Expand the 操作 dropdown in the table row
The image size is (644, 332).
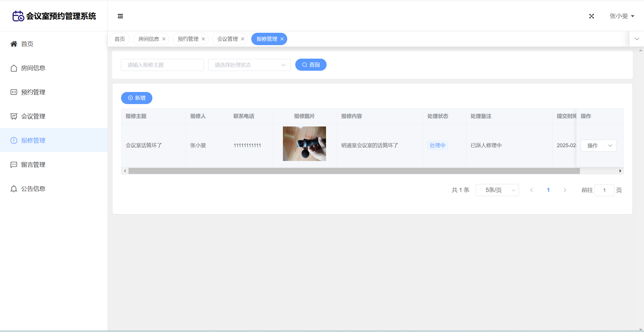[x=610, y=146]
